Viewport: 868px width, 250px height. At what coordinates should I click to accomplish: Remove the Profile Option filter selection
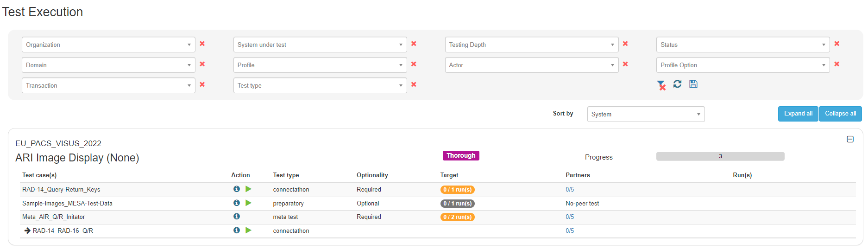coord(837,64)
